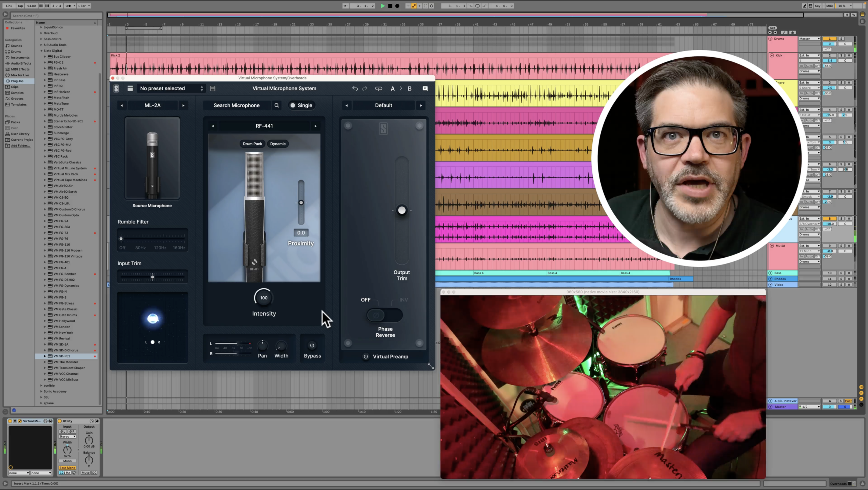Click the plugin window resize corner icon
The height and width of the screenshot is (490, 868).
[431, 366]
